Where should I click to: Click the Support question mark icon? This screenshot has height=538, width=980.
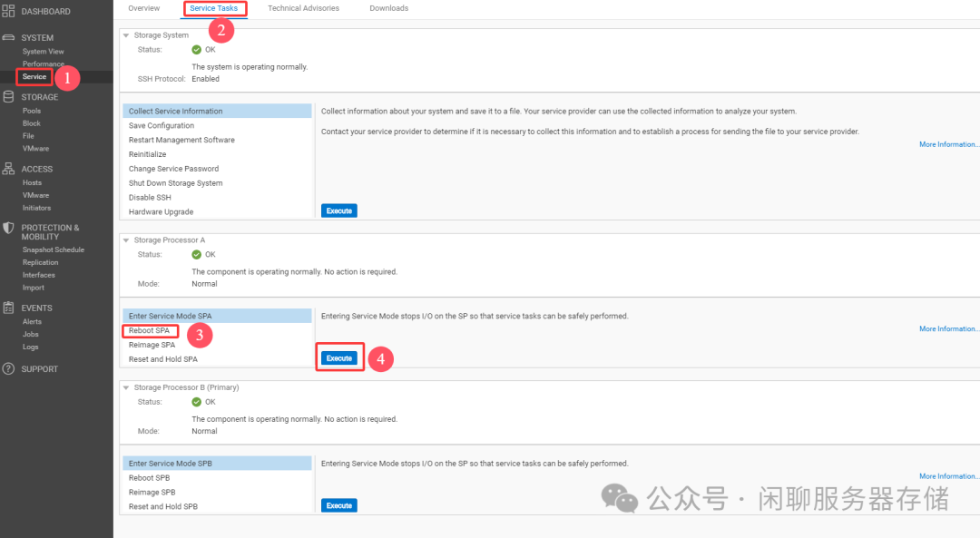click(8, 368)
